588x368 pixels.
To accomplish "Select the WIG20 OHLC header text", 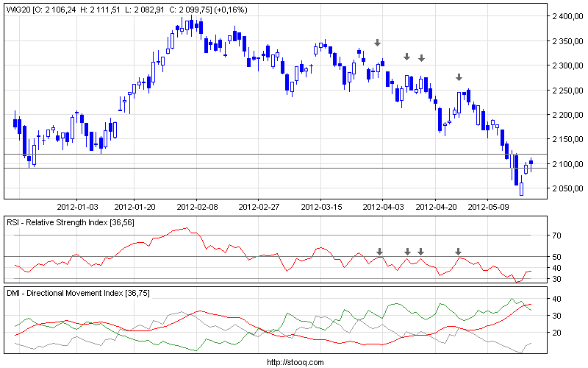I will coord(126,10).
